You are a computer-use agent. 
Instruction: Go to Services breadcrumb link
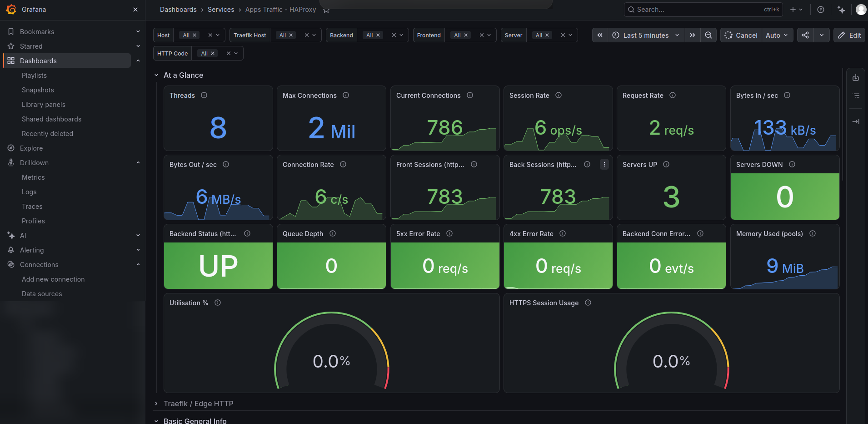(x=221, y=10)
